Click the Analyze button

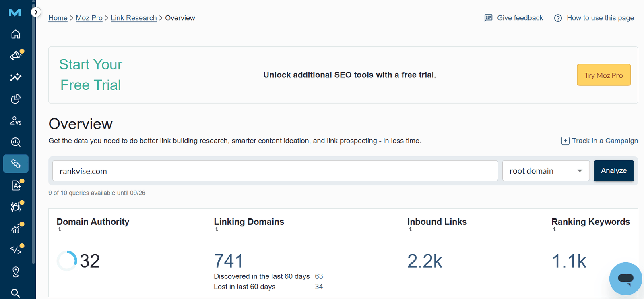[x=614, y=171]
